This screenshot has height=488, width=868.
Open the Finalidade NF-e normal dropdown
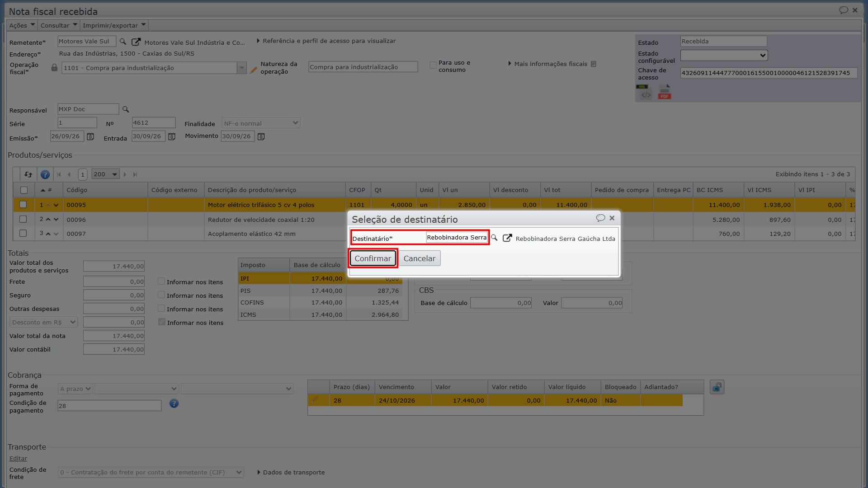(x=261, y=123)
